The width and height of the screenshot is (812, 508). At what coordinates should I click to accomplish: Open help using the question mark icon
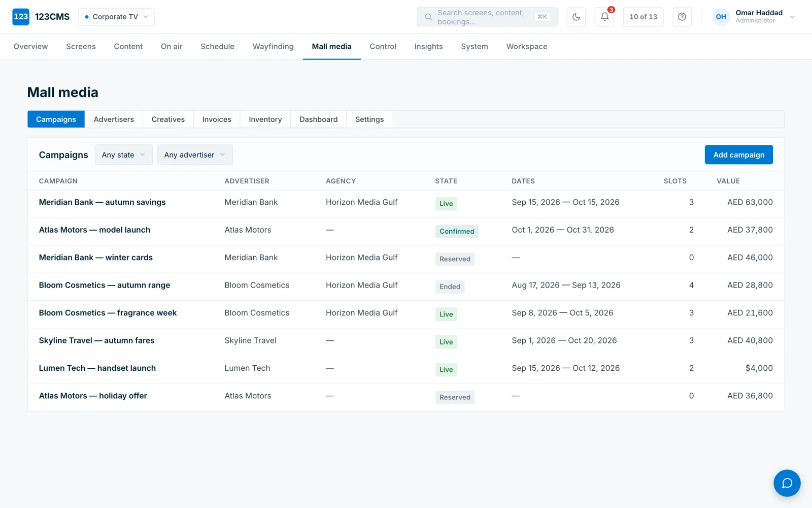click(682, 17)
